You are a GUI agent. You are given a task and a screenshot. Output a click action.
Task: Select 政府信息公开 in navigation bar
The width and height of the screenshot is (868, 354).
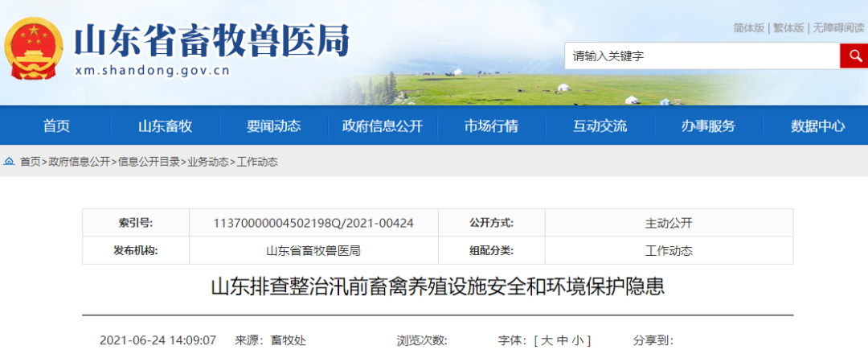click(382, 126)
